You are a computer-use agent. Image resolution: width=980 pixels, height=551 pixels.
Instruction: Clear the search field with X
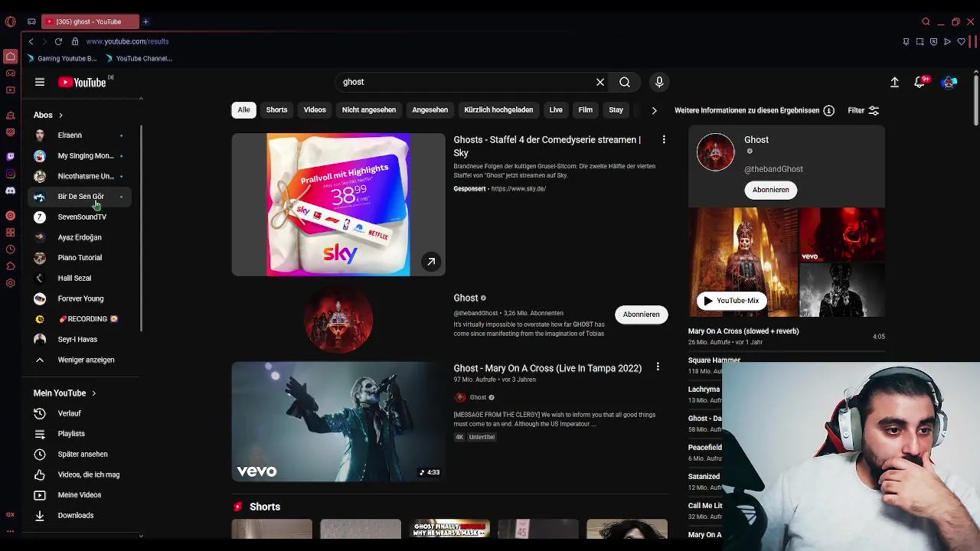coord(600,82)
